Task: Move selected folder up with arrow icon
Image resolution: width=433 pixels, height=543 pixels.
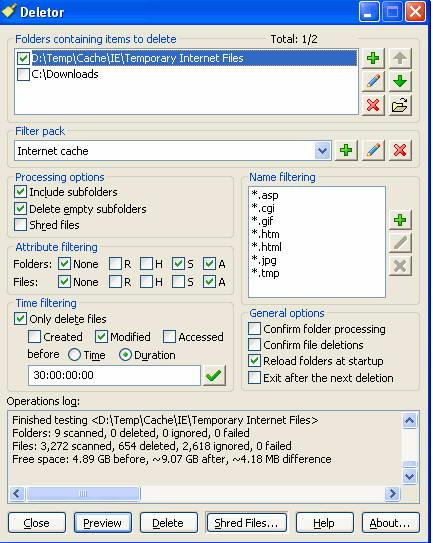Action: coord(400,58)
